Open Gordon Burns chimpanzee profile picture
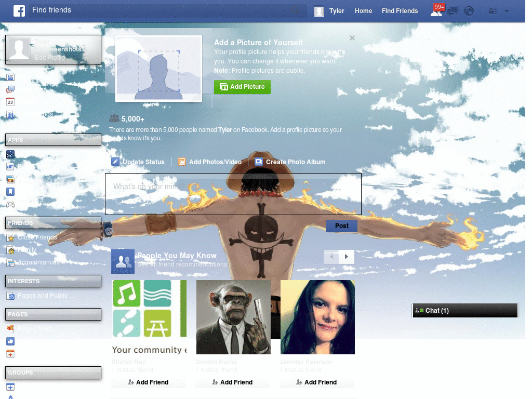This screenshot has height=399, width=532. point(233,317)
